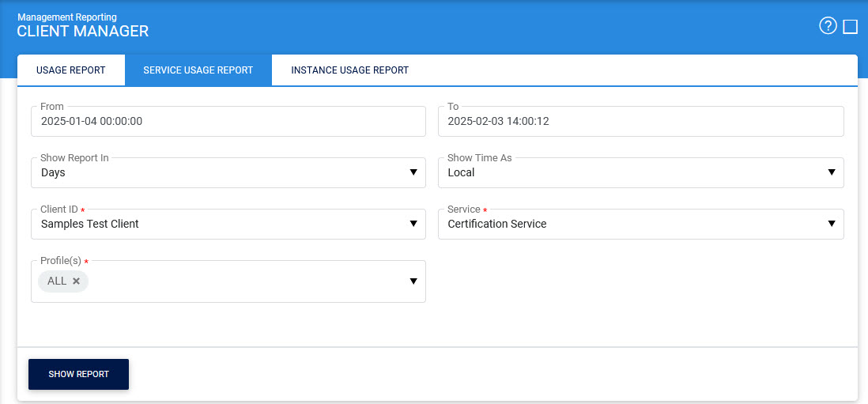Click the To date field
This screenshot has height=404, width=868.
pos(640,122)
